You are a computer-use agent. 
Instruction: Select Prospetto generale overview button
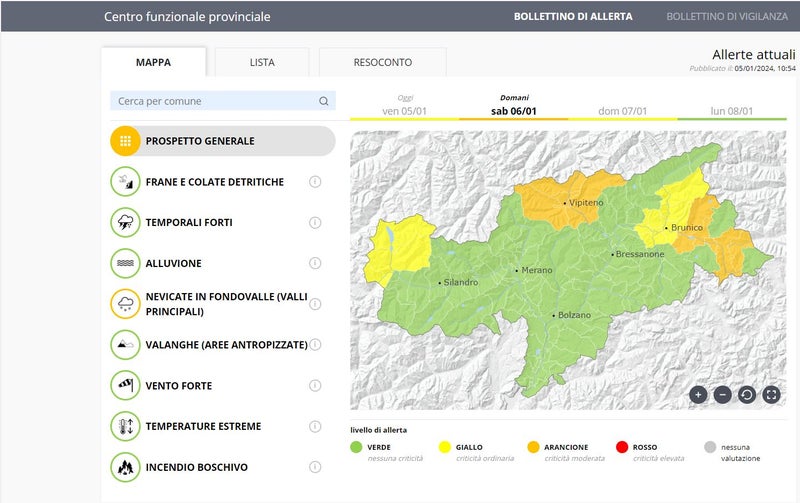pos(222,141)
